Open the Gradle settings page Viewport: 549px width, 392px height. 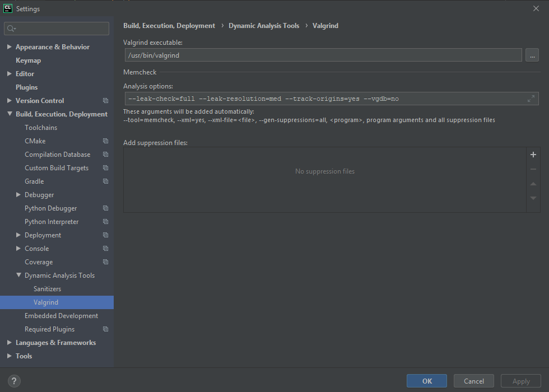(34, 181)
